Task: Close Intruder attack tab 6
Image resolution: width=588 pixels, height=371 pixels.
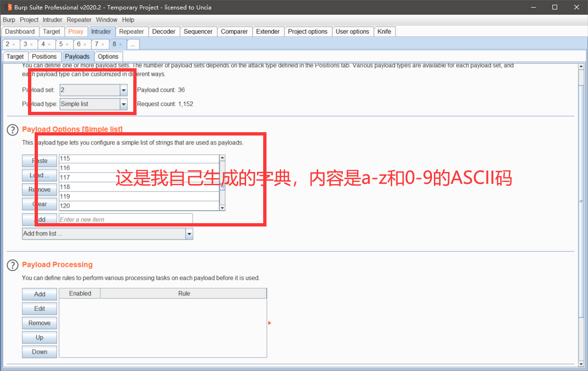Action: click(85, 44)
